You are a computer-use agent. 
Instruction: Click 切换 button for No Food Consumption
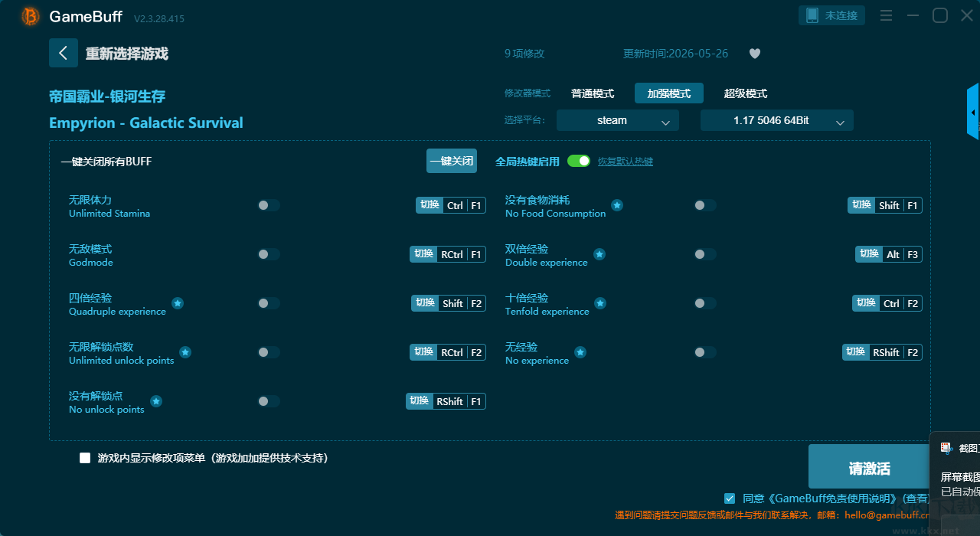click(x=862, y=205)
